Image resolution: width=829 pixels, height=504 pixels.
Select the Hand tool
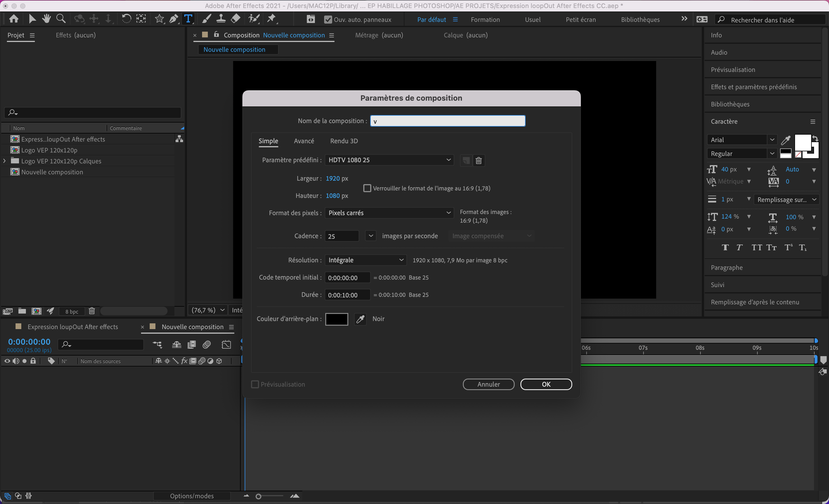(46, 19)
